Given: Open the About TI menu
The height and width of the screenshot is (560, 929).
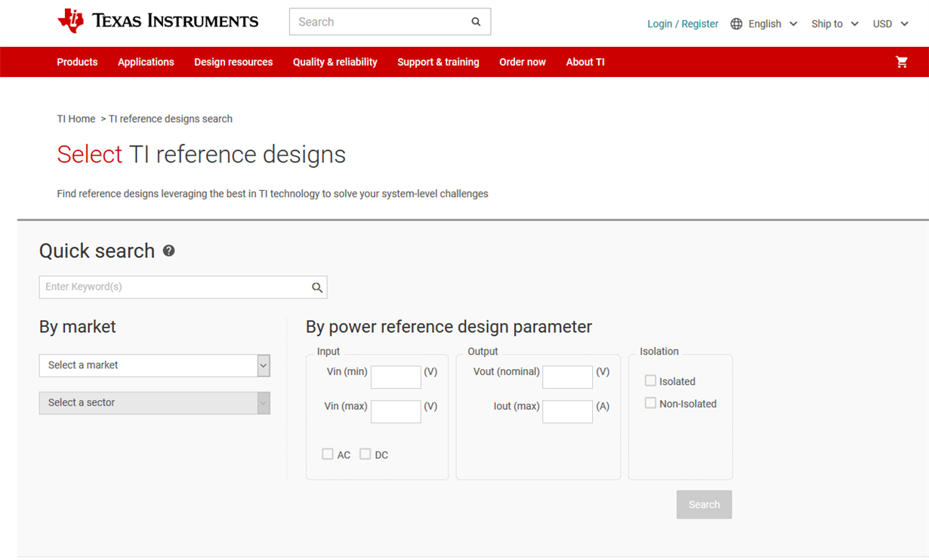Looking at the screenshot, I should coord(585,62).
